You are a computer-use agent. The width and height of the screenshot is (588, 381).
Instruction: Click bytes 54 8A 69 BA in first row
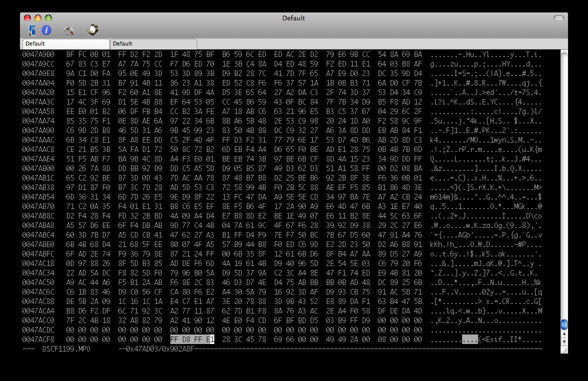400,54
